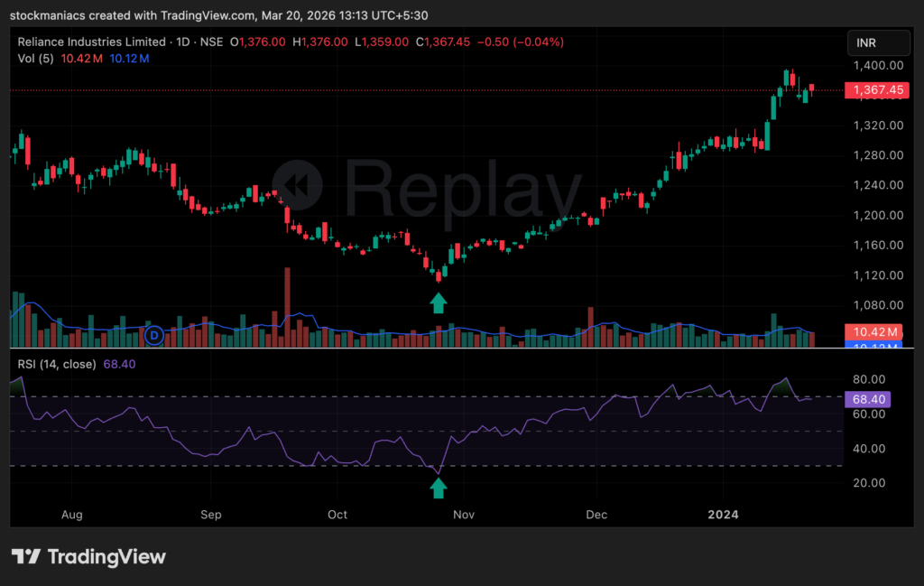This screenshot has height=586, width=924.
Task: Click the 1,400.00 price axis label
Action: (878, 65)
